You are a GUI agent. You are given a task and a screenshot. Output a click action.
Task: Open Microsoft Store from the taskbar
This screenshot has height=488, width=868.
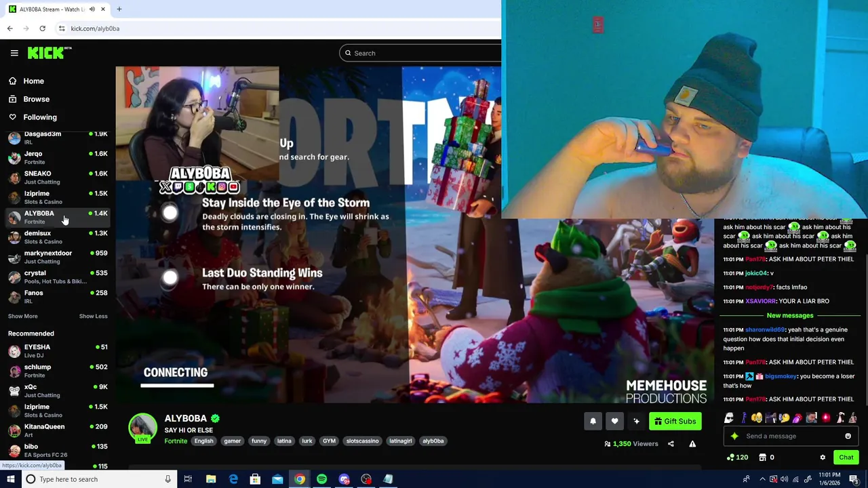[255, 479]
